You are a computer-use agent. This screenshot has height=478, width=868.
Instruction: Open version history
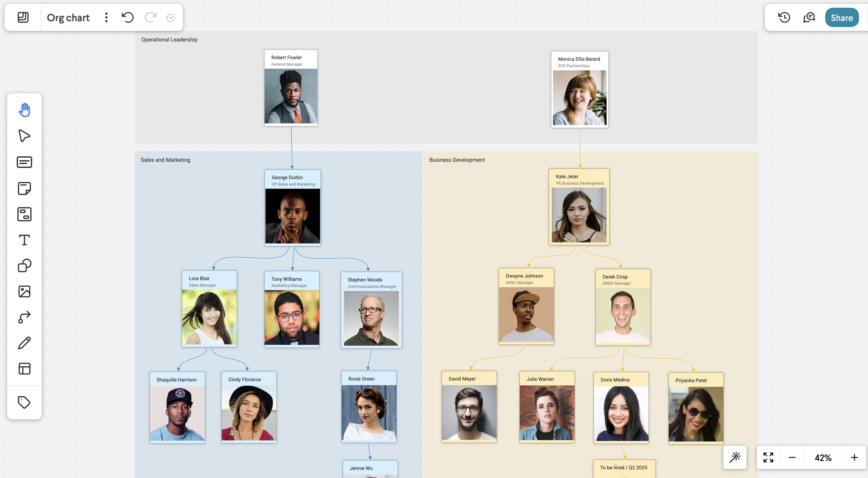(784, 17)
